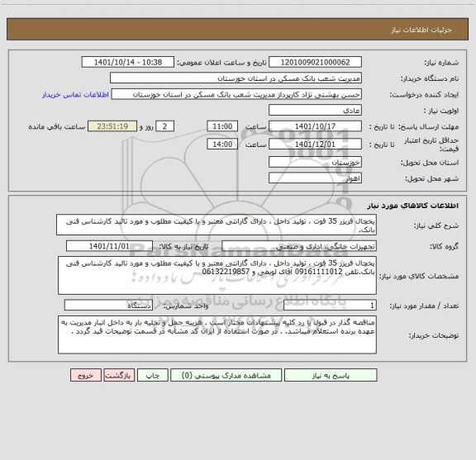Click the ساعت label beside 14:00

tap(255, 145)
